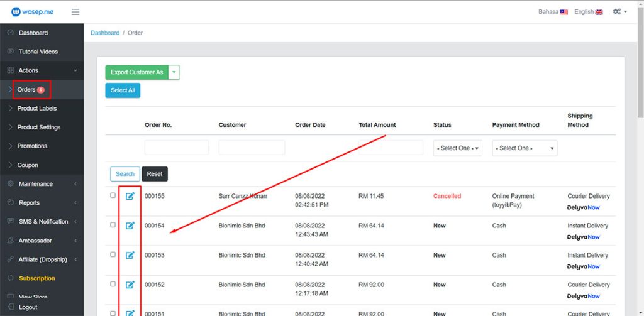Screen dimensions: 644x316
Task: Click the Reset button
Action: tap(155, 174)
